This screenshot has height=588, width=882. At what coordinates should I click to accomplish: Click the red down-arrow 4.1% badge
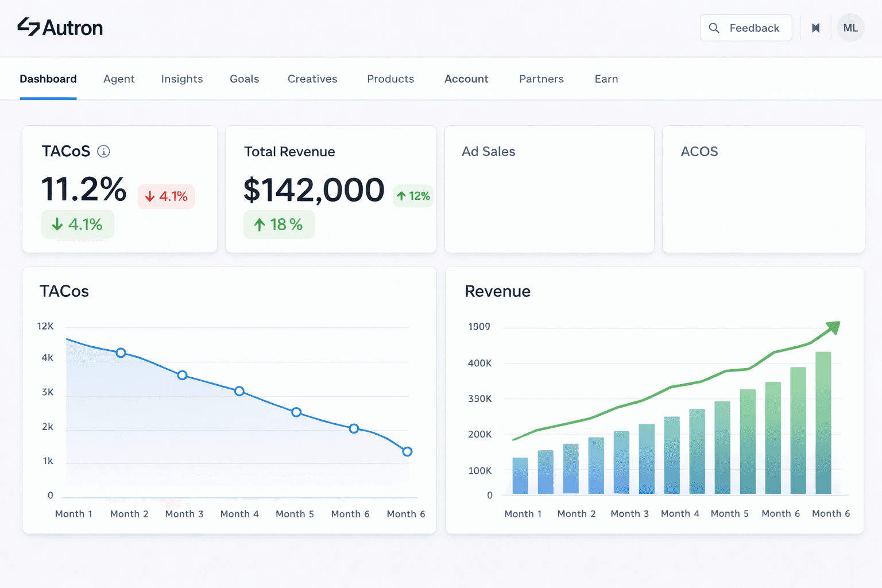[166, 196]
